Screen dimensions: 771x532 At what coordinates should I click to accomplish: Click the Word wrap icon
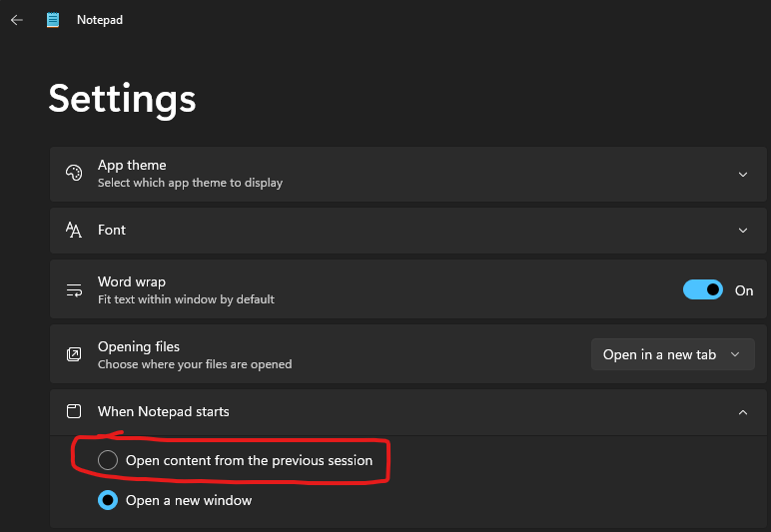pyautogui.click(x=74, y=290)
